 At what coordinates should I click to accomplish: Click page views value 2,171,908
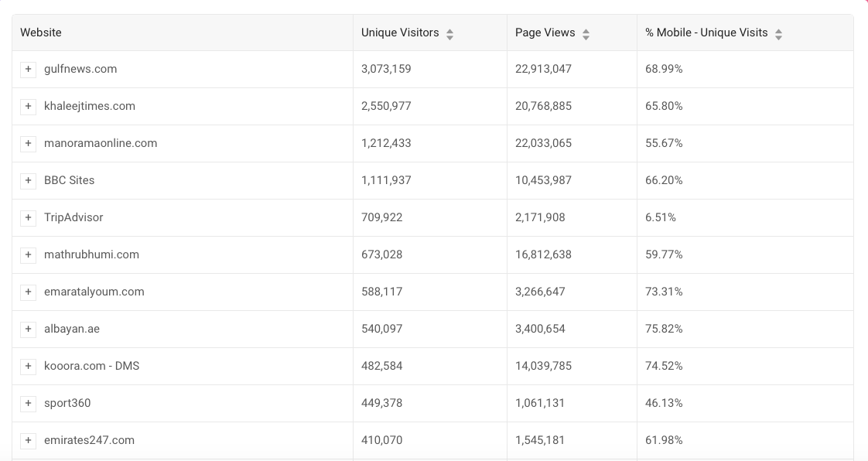(x=540, y=217)
